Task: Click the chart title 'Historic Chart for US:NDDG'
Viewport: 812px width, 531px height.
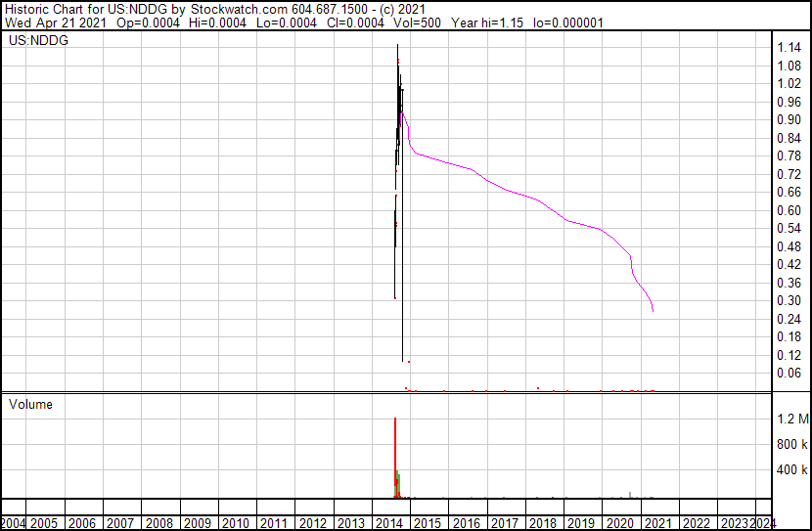Action: click(x=86, y=10)
